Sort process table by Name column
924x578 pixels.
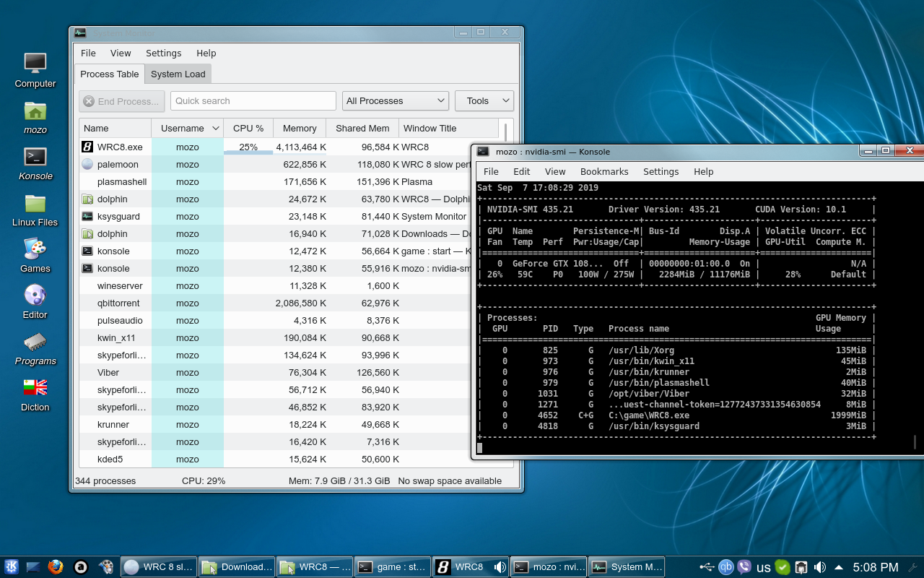115,128
